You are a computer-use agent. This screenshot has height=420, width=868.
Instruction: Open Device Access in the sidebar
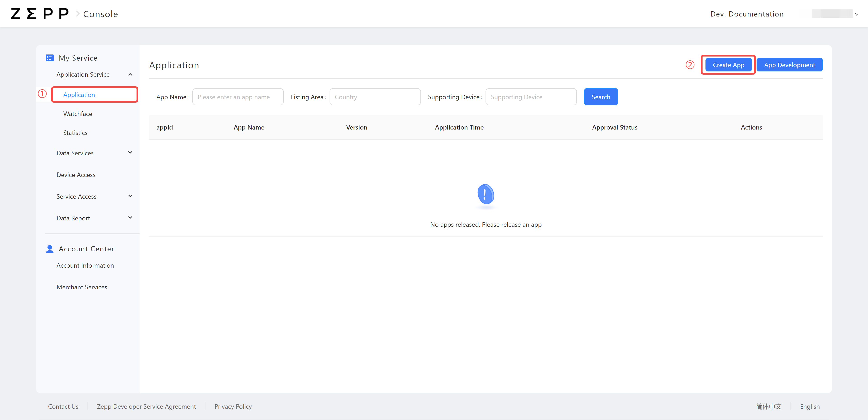76,175
